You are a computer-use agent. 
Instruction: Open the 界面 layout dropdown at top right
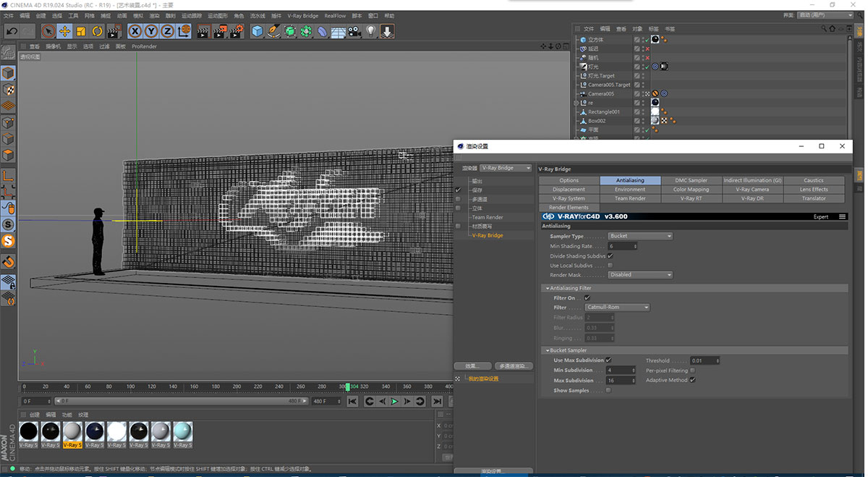coord(825,15)
